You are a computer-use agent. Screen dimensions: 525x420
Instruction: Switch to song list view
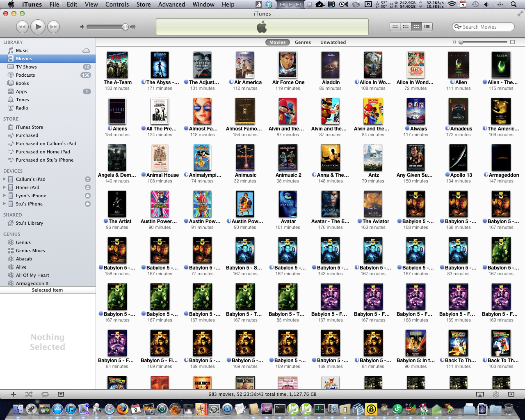click(x=395, y=27)
